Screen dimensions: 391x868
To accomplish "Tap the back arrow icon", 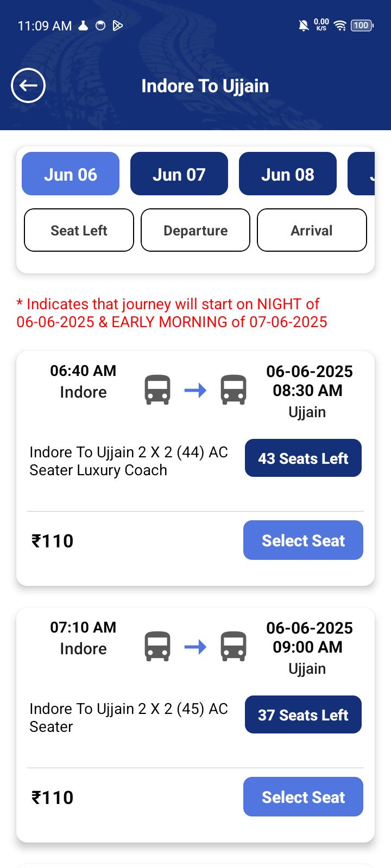I will point(28,86).
